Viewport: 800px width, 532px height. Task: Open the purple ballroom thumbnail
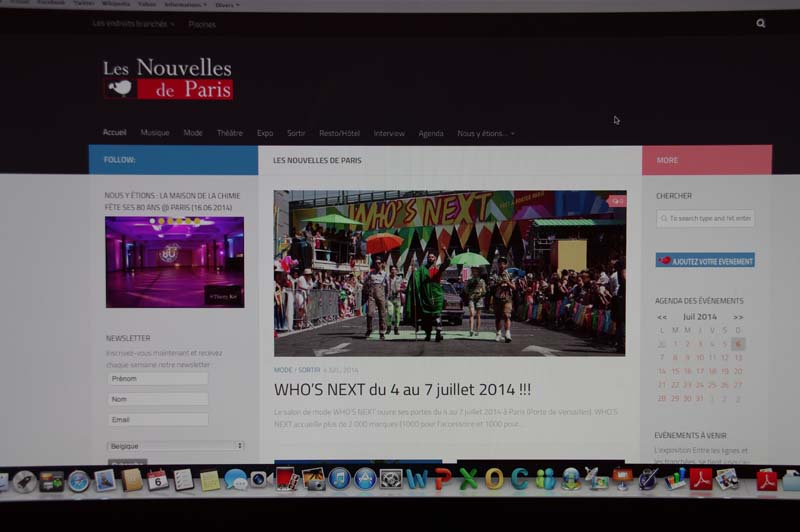[x=175, y=262]
